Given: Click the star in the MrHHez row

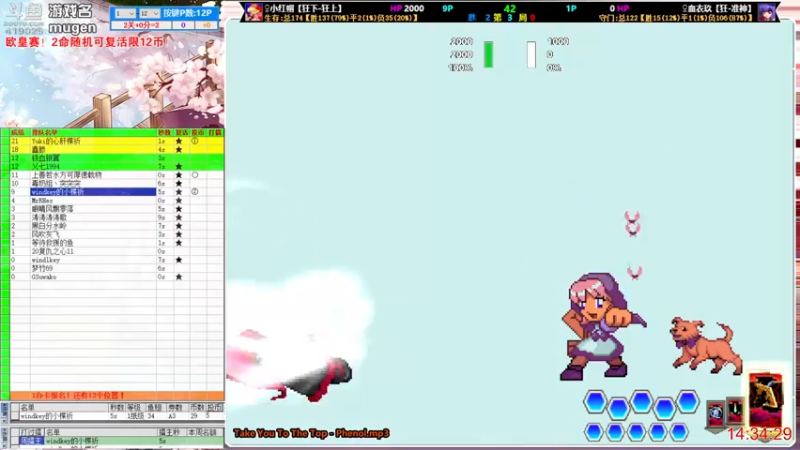Looking at the screenshot, I should pos(179,201).
